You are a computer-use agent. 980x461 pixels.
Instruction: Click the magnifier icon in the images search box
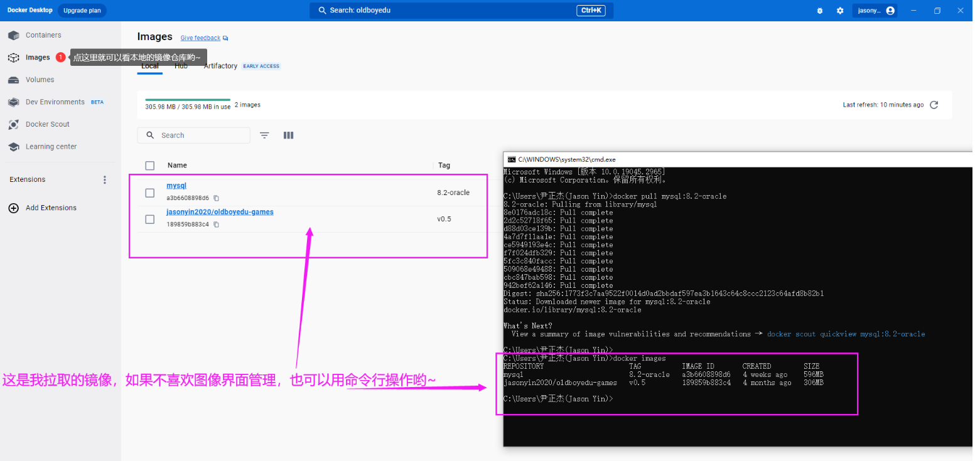point(150,135)
